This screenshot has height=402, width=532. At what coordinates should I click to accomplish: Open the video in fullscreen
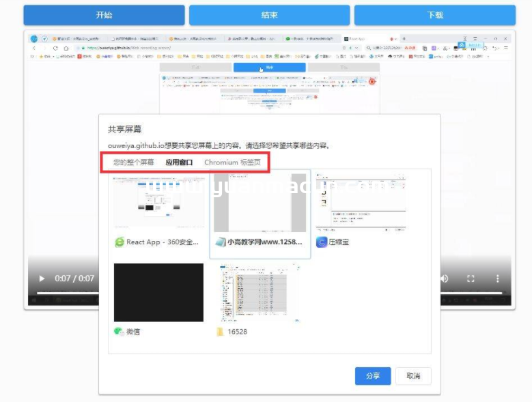[471, 278]
